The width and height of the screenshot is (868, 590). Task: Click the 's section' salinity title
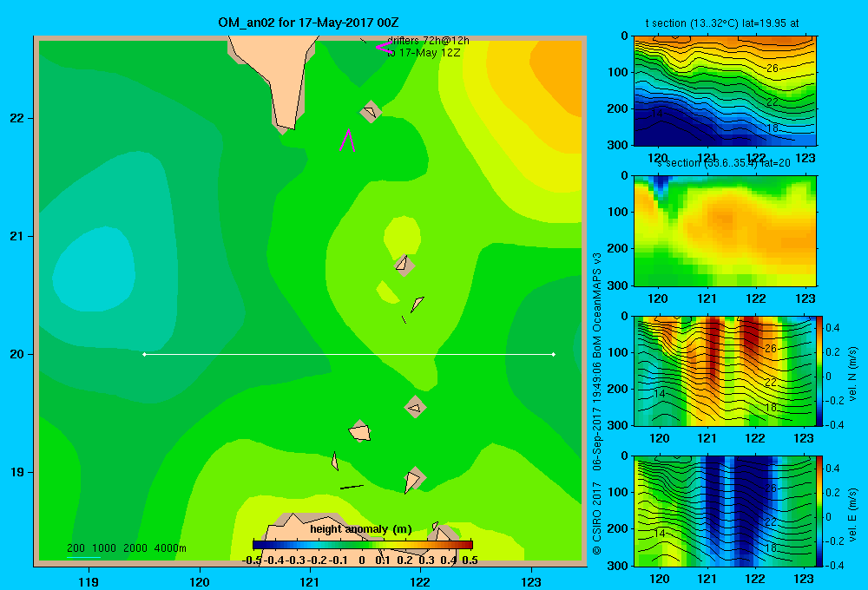[723, 163]
